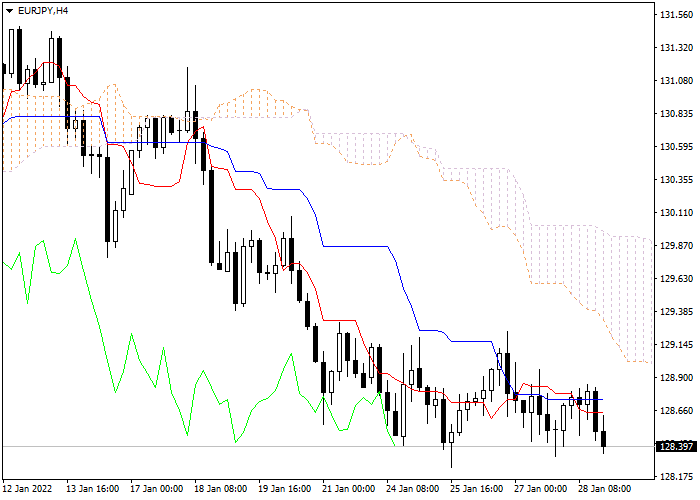
Task: Open the EURJPY,H4 chart dropdown arrow
Action: pos(9,11)
